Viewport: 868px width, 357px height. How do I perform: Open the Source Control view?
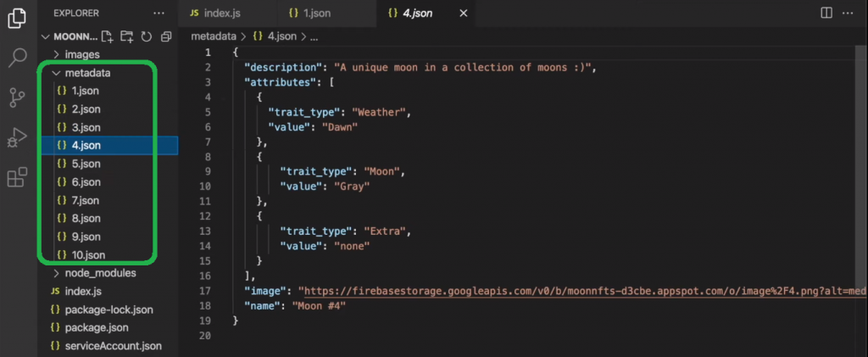[x=17, y=98]
